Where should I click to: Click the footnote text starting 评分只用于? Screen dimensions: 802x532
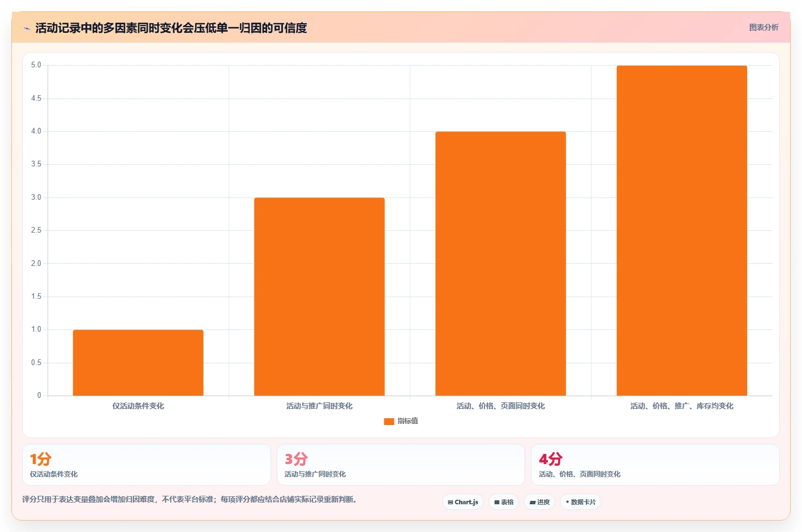[x=190, y=499]
